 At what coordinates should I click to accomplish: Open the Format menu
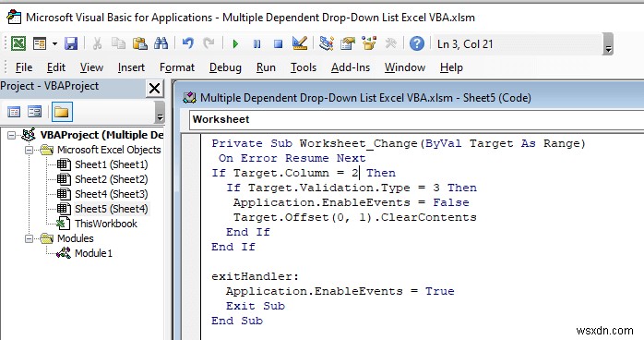pos(177,67)
